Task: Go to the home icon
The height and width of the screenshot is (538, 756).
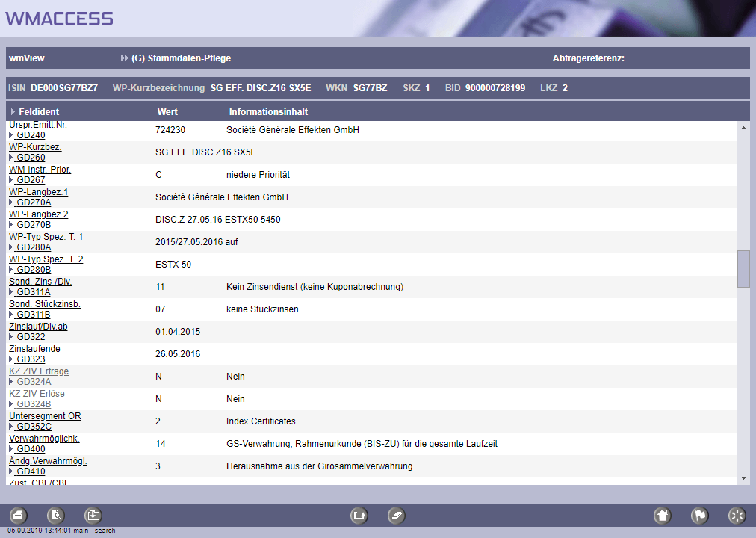Action: pos(662,515)
